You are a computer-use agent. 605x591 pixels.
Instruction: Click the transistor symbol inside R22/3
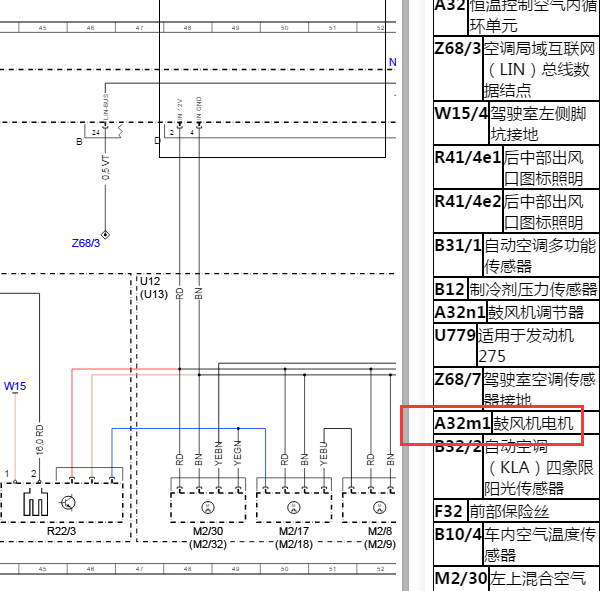tap(68, 503)
